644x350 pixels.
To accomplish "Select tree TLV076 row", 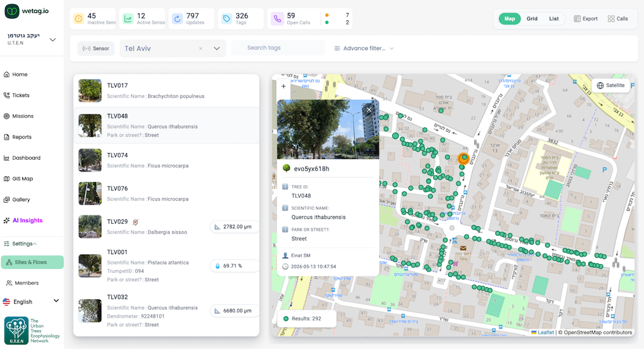I will [166, 193].
